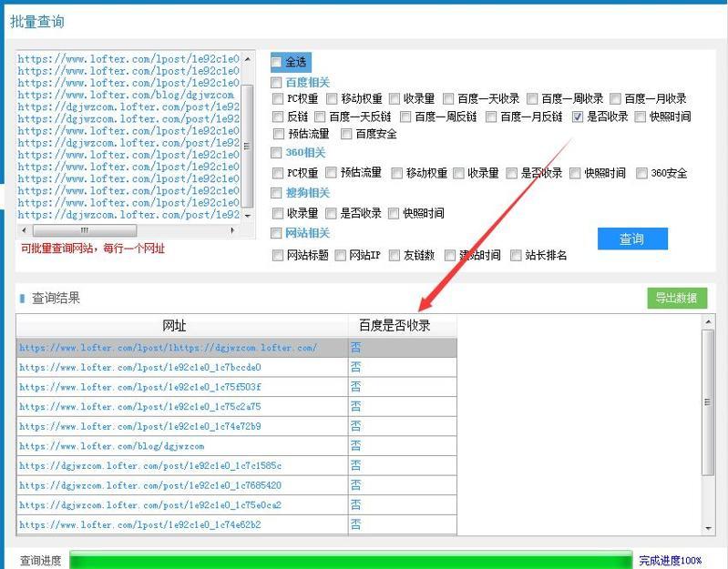Click the 查询 button

pyautogui.click(x=632, y=239)
